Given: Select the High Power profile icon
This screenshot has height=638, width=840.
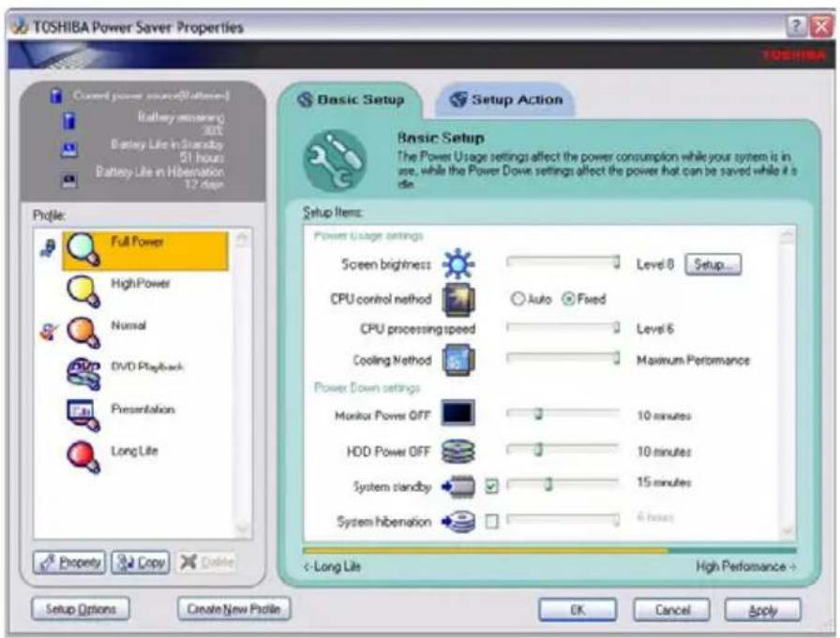Looking at the screenshot, I should coord(83,291).
